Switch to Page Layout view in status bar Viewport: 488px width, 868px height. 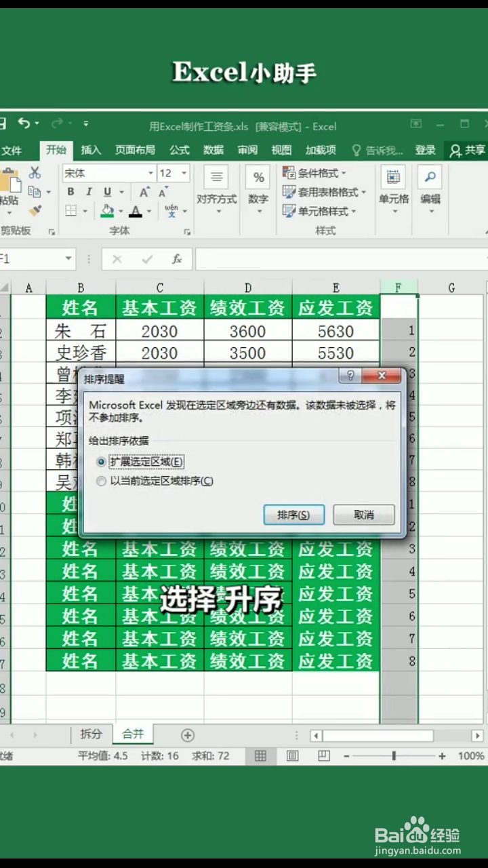(292, 755)
